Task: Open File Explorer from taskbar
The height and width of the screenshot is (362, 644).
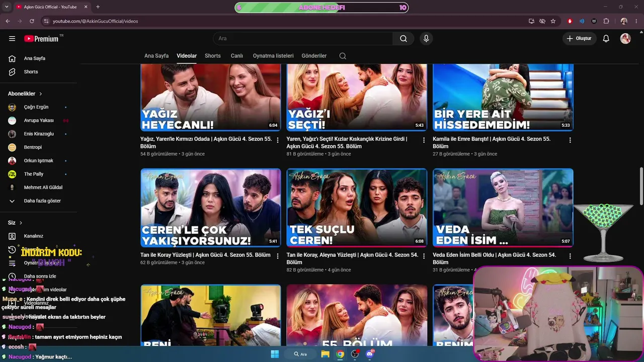Action: (325, 354)
